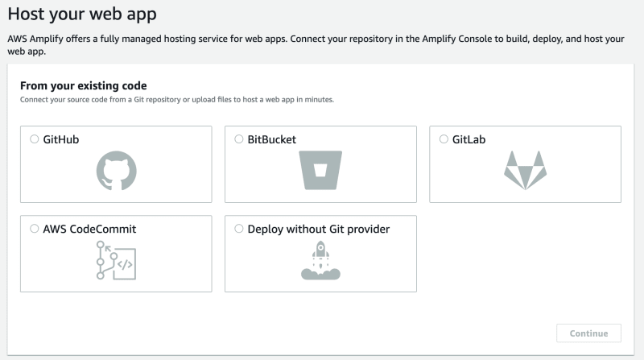Select Deploy without Git provider radio

[x=238, y=229]
